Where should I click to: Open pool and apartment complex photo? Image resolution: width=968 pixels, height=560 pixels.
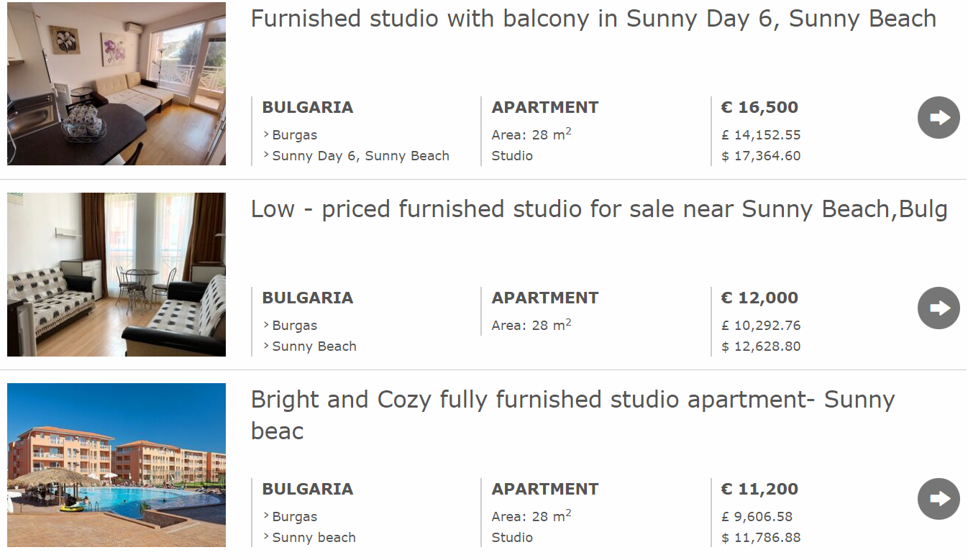coord(117,465)
